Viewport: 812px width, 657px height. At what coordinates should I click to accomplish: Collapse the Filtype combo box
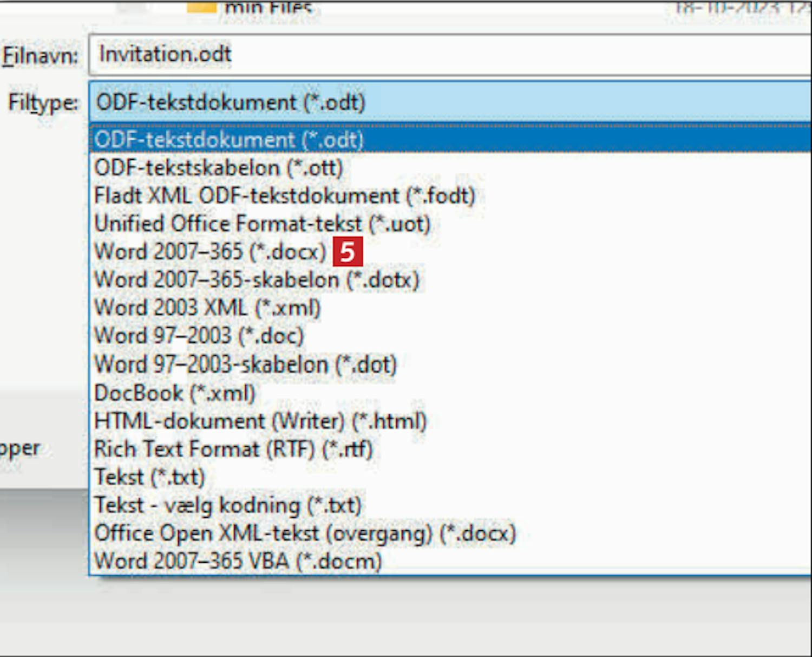[x=450, y=102]
